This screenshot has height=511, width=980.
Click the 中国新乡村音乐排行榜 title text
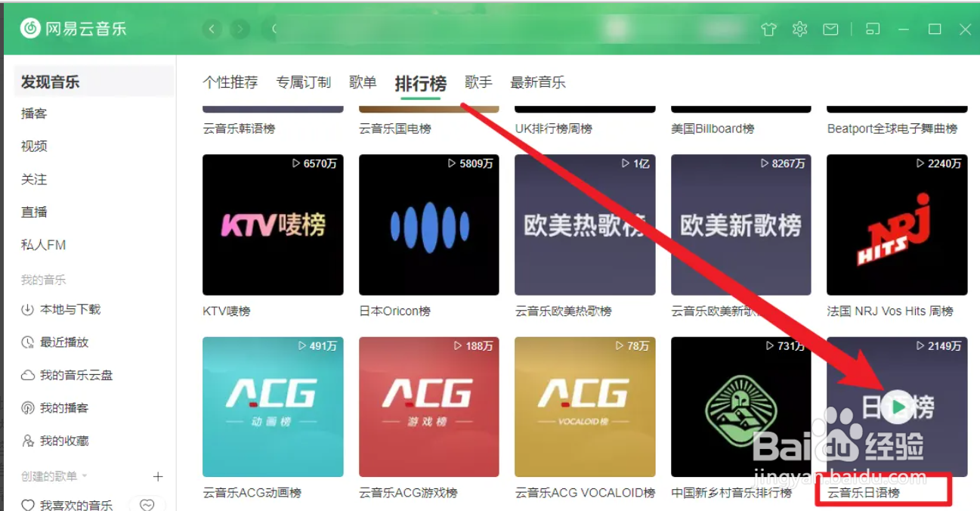point(731,493)
